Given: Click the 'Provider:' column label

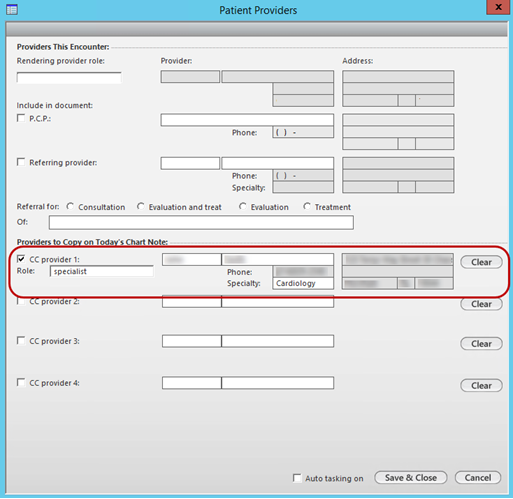Looking at the screenshot, I should pyautogui.click(x=176, y=61).
